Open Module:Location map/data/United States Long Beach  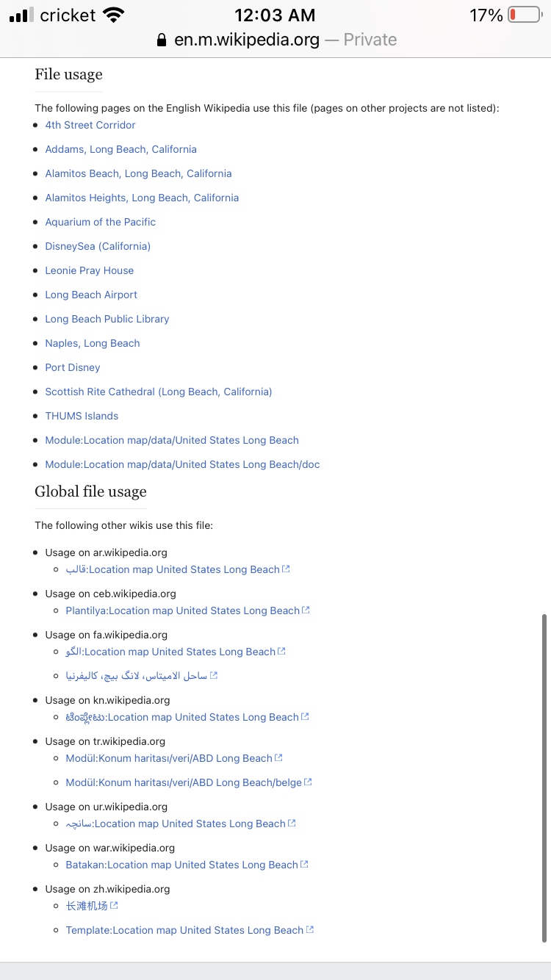tap(172, 440)
